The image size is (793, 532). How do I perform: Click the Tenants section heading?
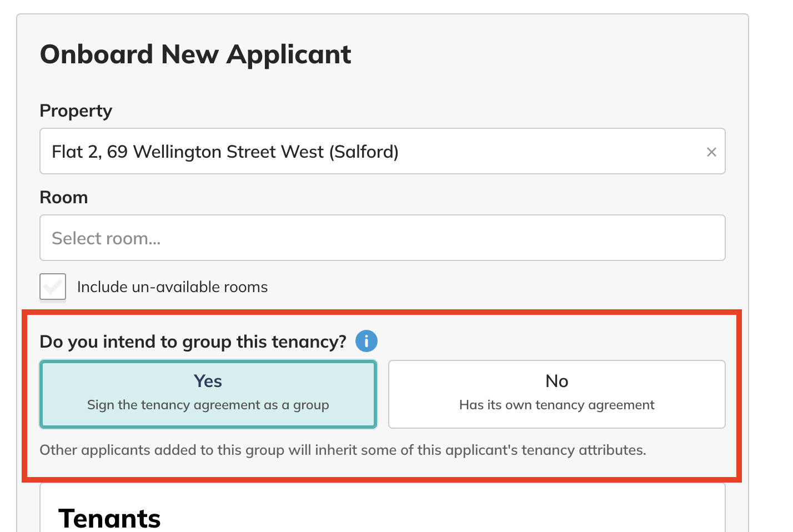109,518
